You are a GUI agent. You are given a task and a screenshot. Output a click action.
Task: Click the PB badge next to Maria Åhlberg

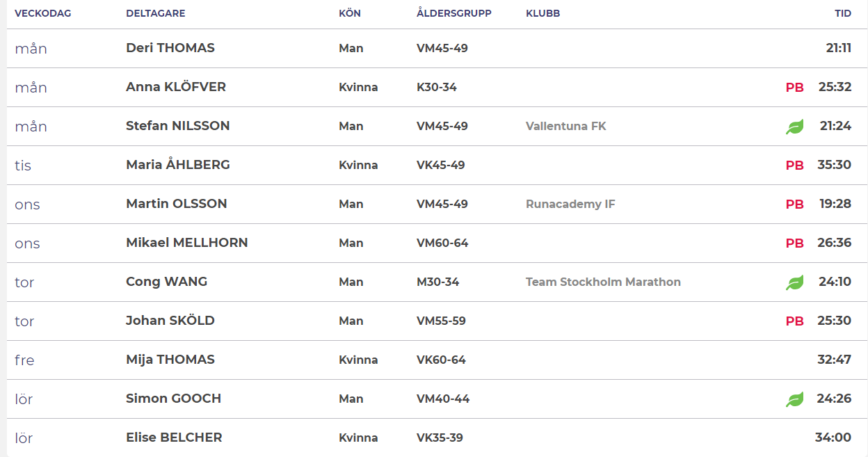795,166
